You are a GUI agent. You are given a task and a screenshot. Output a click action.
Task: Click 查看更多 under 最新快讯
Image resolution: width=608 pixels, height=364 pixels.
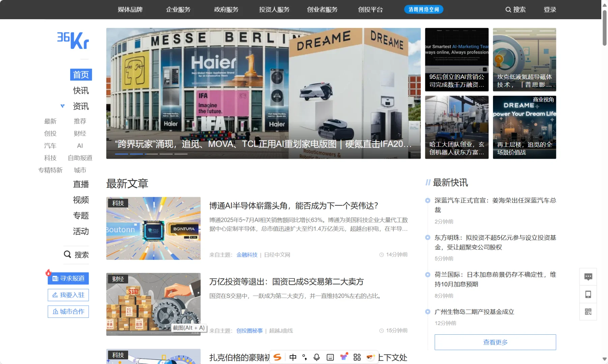tap(495, 342)
